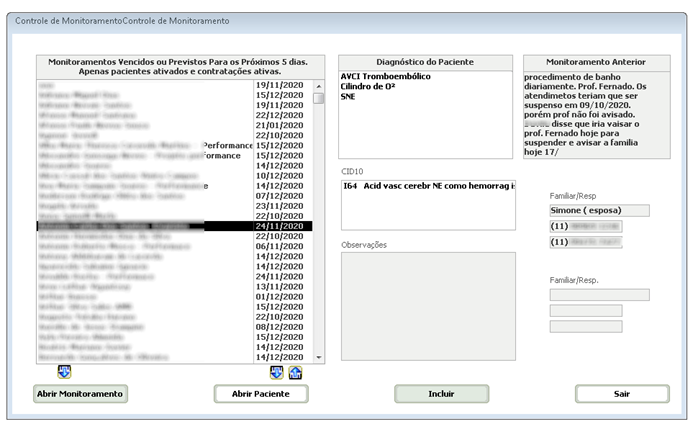The image size is (693, 432).
Task: Click the up-arrow icon below the date column
Action: click(295, 373)
